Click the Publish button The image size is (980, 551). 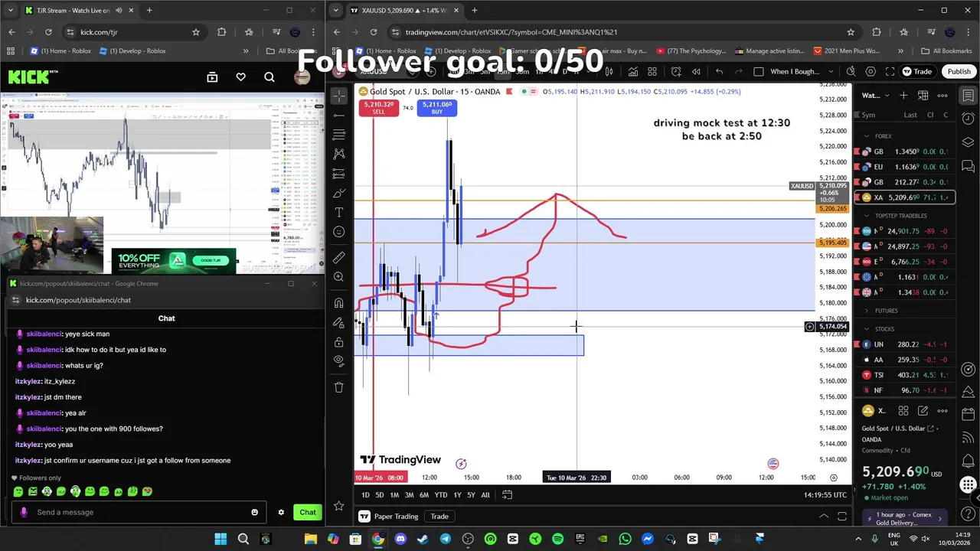[959, 71]
